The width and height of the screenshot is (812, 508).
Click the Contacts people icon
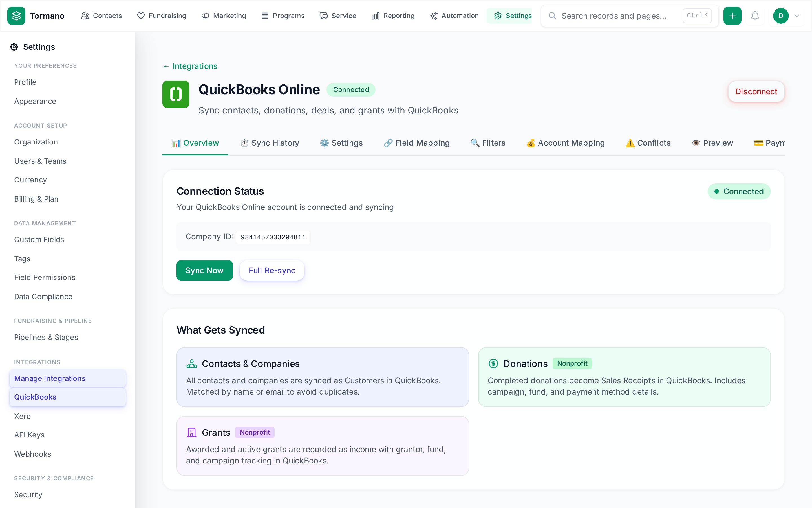coord(85,16)
